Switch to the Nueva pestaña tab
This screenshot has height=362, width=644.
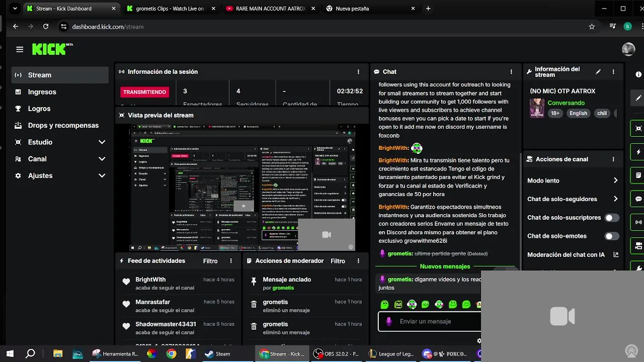(x=371, y=9)
